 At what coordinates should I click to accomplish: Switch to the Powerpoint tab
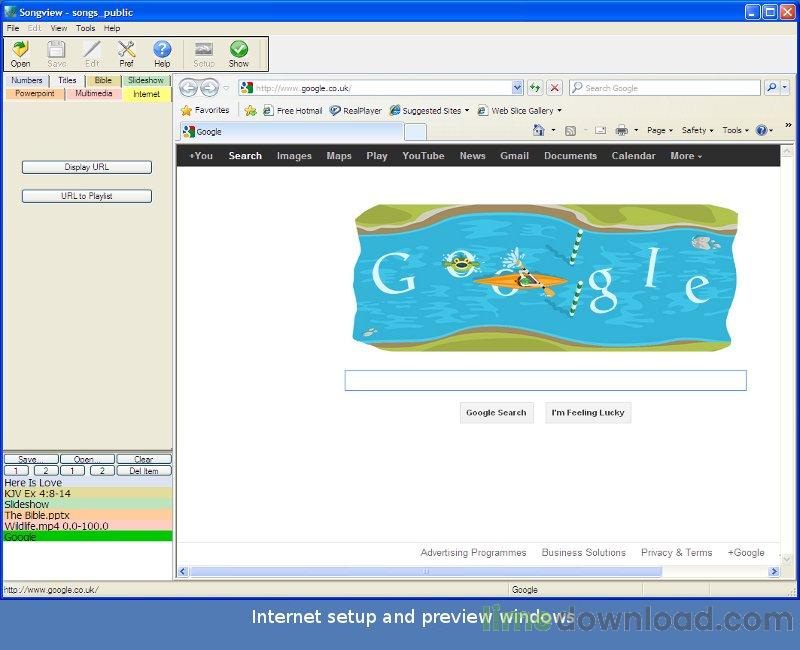(x=35, y=93)
